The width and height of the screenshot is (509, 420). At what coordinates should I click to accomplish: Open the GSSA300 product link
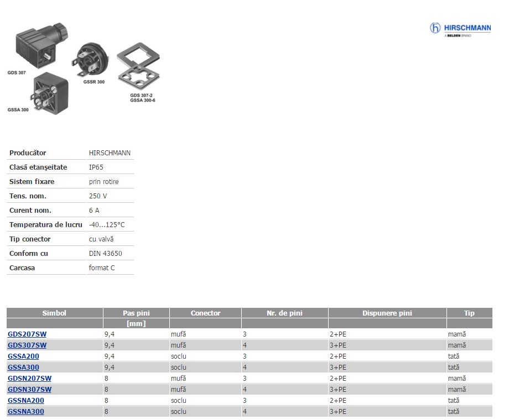23,368
